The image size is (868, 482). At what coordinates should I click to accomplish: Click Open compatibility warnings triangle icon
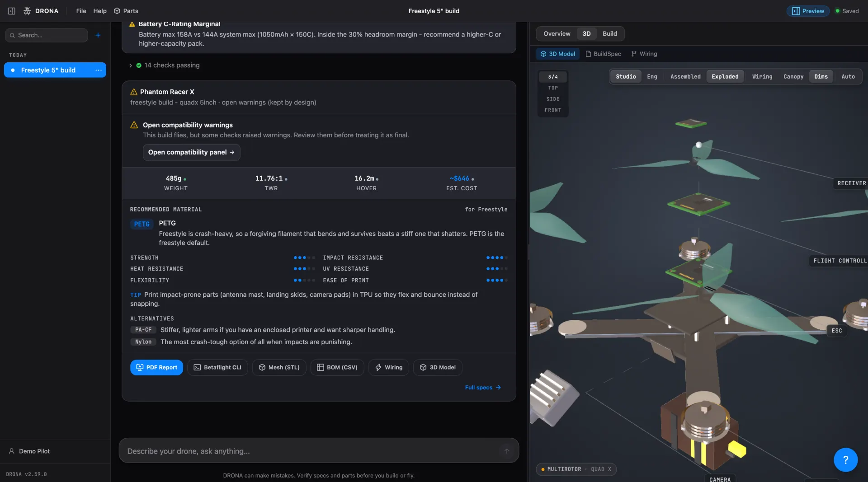134,125
